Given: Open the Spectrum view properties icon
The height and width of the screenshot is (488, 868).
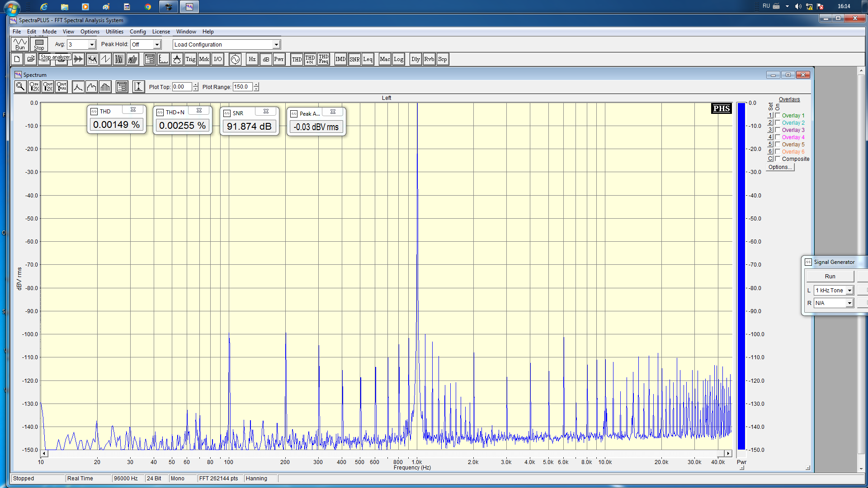Looking at the screenshot, I should click(122, 87).
